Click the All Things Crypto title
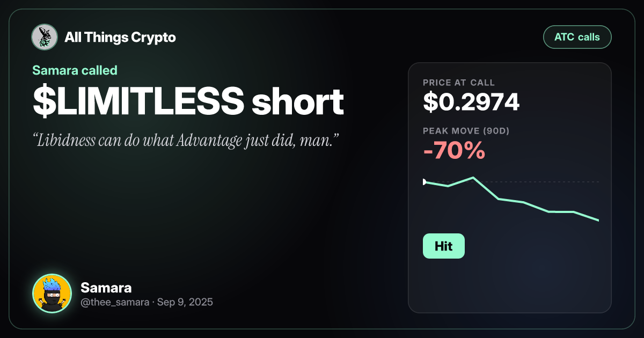Screen dimensions: 644x338 (x=120, y=38)
